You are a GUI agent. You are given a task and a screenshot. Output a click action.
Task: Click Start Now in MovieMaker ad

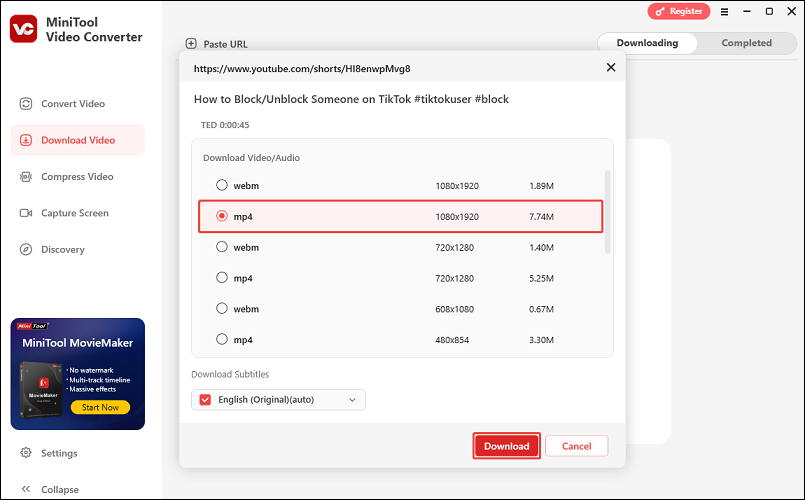pos(100,407)
